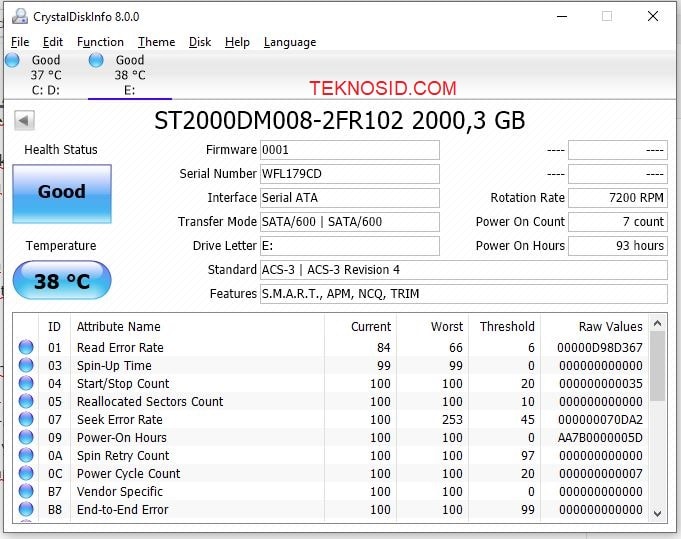Click status orb for Start/Stop Count
The height and width of the screenshot is (539, 681).
(26, 383)
